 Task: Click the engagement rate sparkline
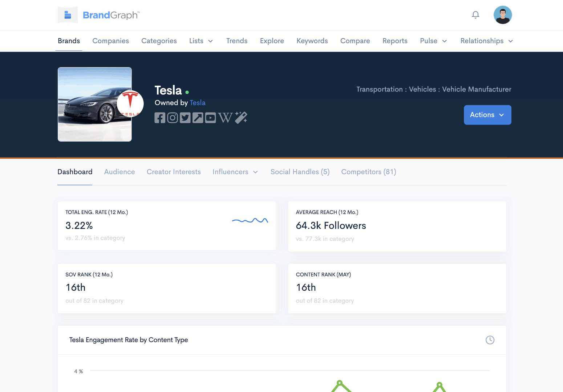tap(250, 220)
